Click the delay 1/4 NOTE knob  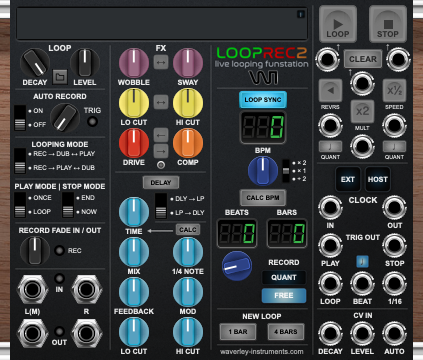[188, 252]
